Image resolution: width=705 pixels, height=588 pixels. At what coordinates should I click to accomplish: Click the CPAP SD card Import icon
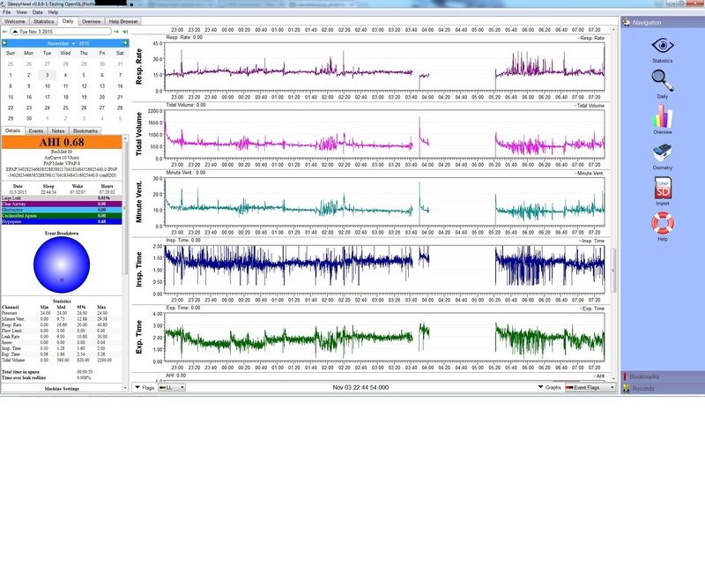[x=662, y=190]
